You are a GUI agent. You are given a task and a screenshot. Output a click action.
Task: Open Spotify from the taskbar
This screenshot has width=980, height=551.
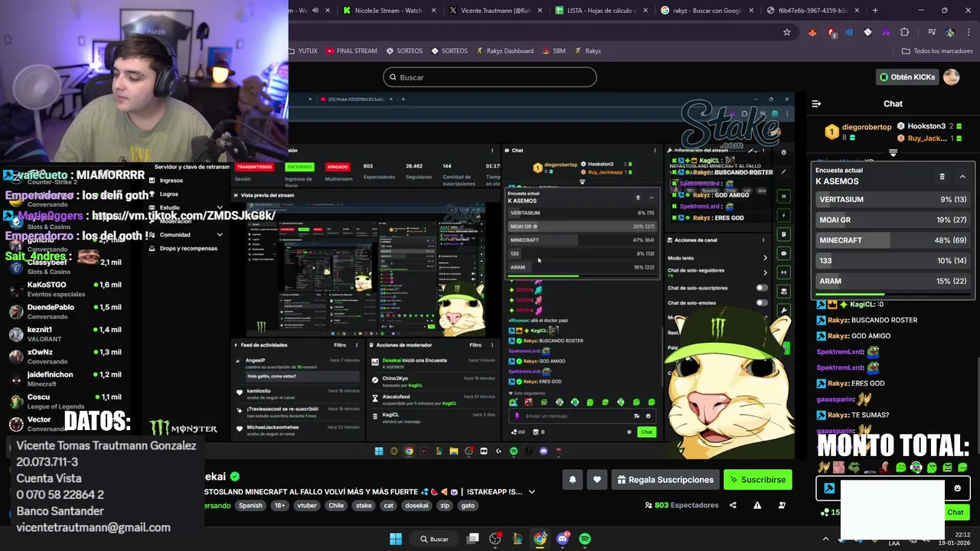pos(585,539)
